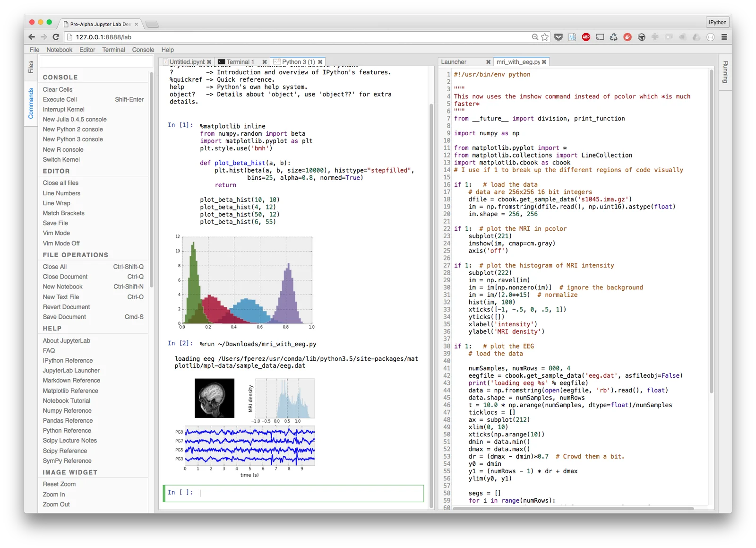Close the Untitled.ipynb tab
Viewport: 756px width, 548px height.
tap(209, 62)
